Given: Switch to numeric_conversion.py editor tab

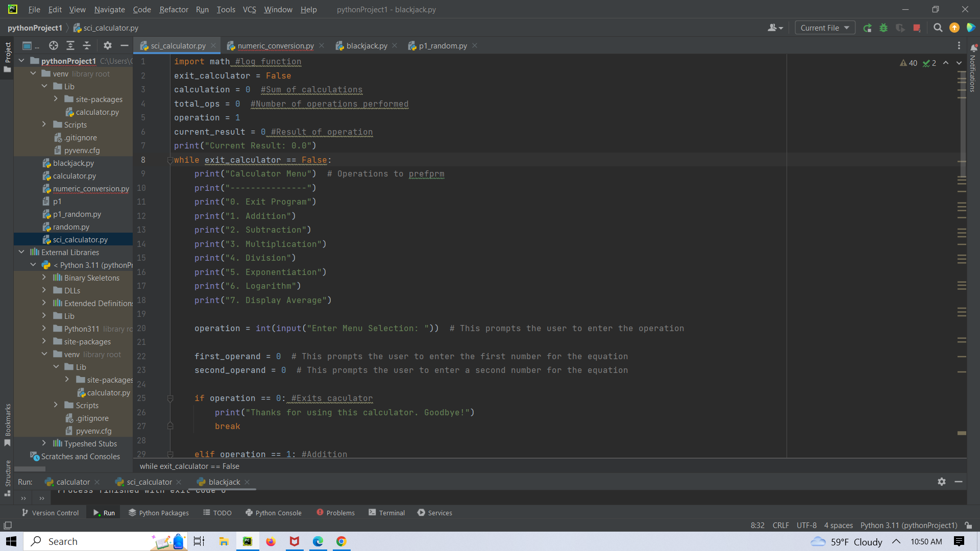Looking at the screenshot, I should pos(276,46).
